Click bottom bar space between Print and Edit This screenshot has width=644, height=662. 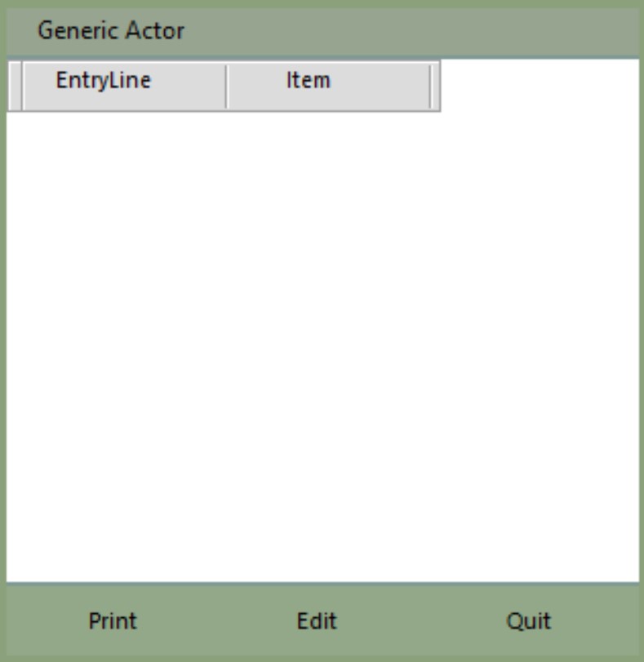click(215, 621)
